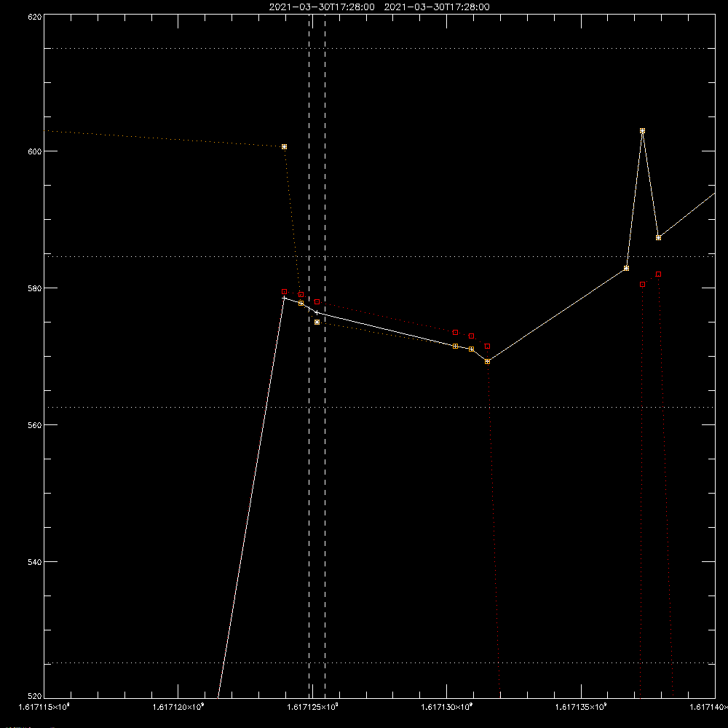This screenshot has width=728, height=728.
Task: Click the second 2021-03-30T17:28:00 title timestamp
Action: pos(436,7)
